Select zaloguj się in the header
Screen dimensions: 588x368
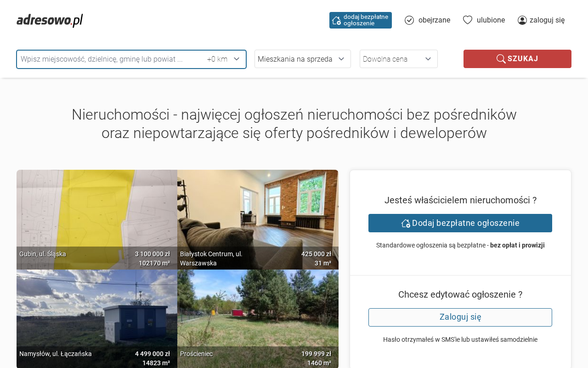click(x=547, y=20)
